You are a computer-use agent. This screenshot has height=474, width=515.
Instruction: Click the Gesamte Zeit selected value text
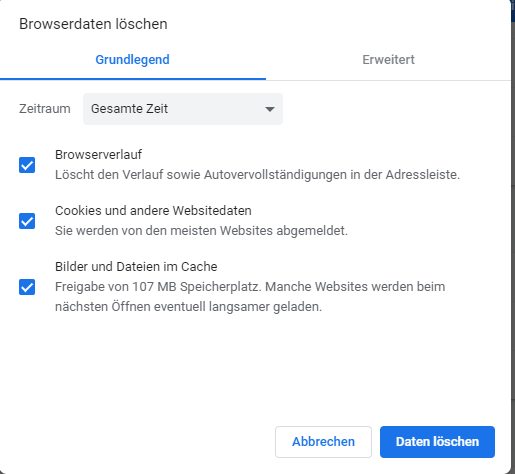point(129,109)
